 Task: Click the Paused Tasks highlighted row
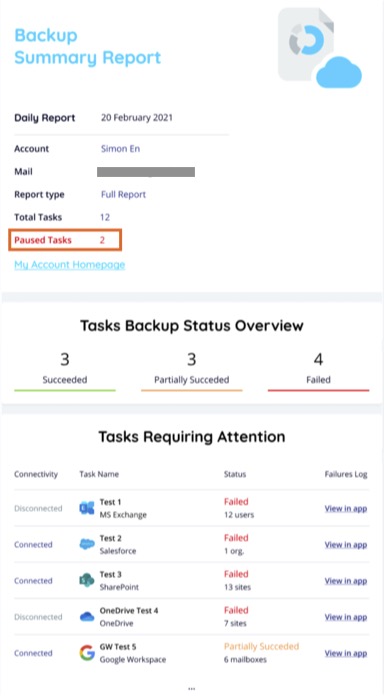[65, 240]
